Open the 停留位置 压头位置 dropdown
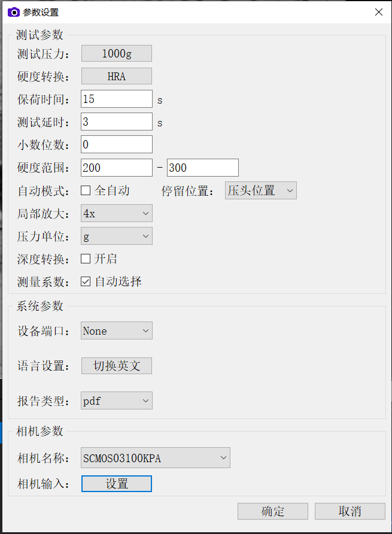 click(260, 191)
